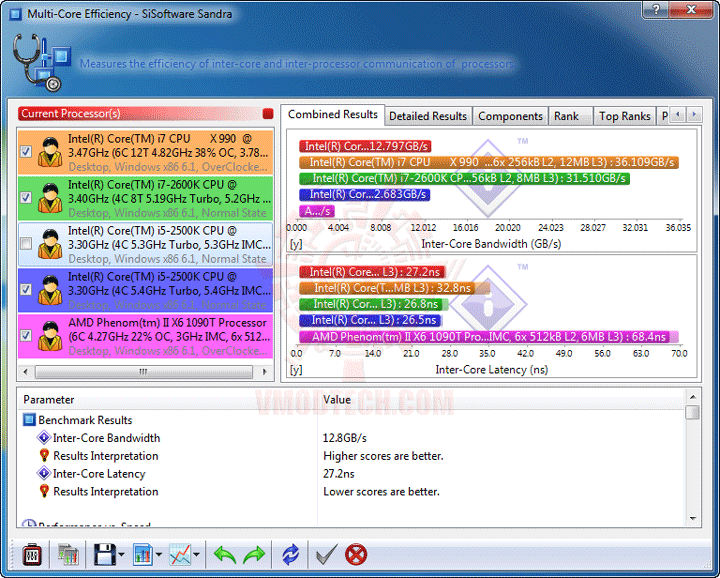The width and height of the screenshot is (720, 578).
Task: Click the blue 26.5ns latency bar
Action: pos(371,320)
